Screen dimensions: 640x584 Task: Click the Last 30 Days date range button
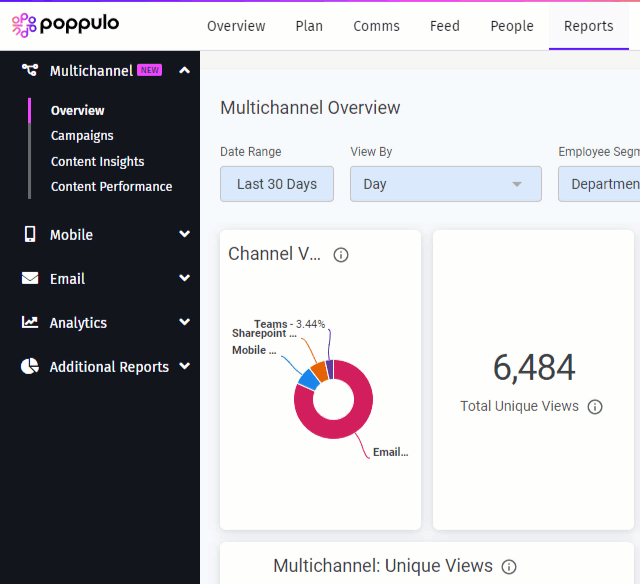pos(277,184)
